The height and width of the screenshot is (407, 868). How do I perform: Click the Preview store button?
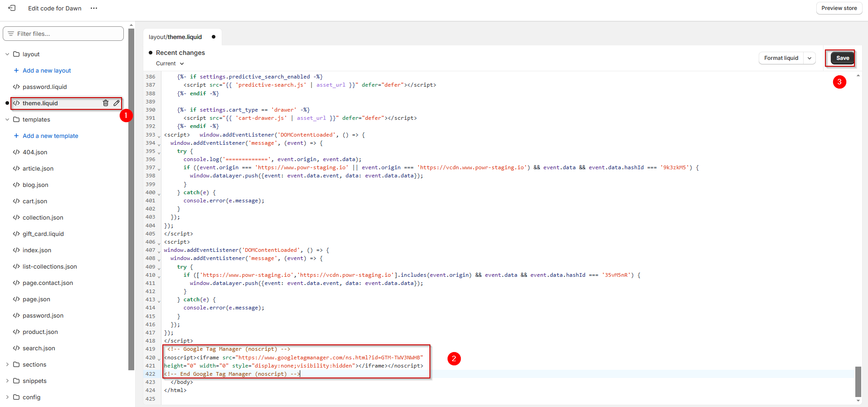(839, 8)
